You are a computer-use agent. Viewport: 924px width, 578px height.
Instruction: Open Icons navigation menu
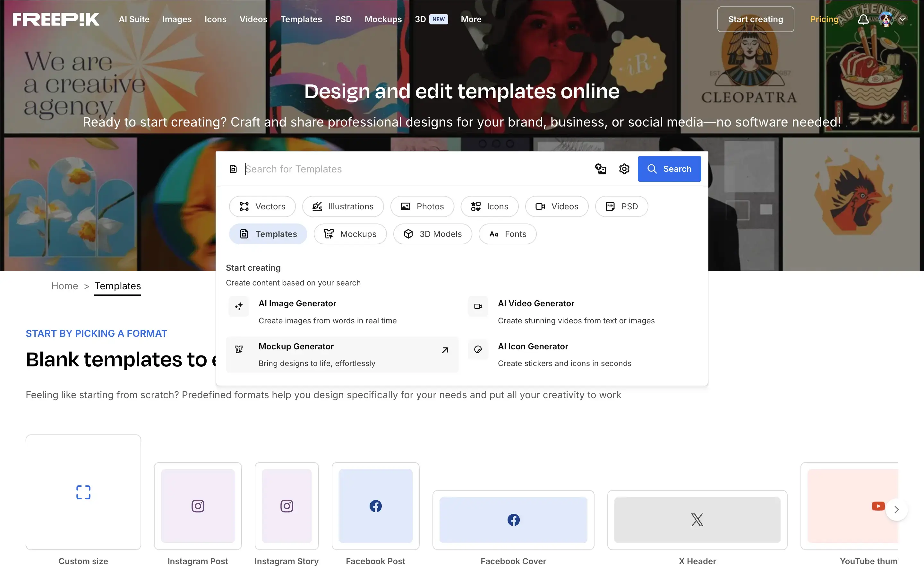coord(215,19)
